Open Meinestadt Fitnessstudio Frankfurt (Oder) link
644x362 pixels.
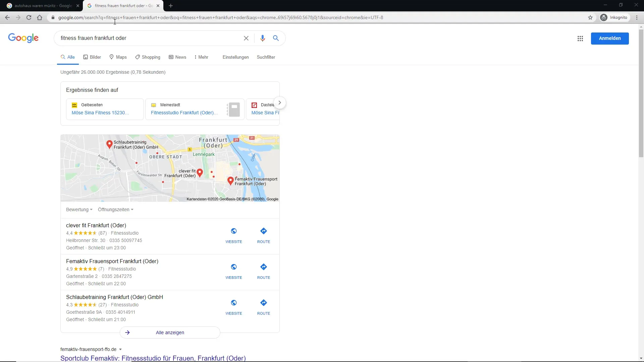[184, 113]
